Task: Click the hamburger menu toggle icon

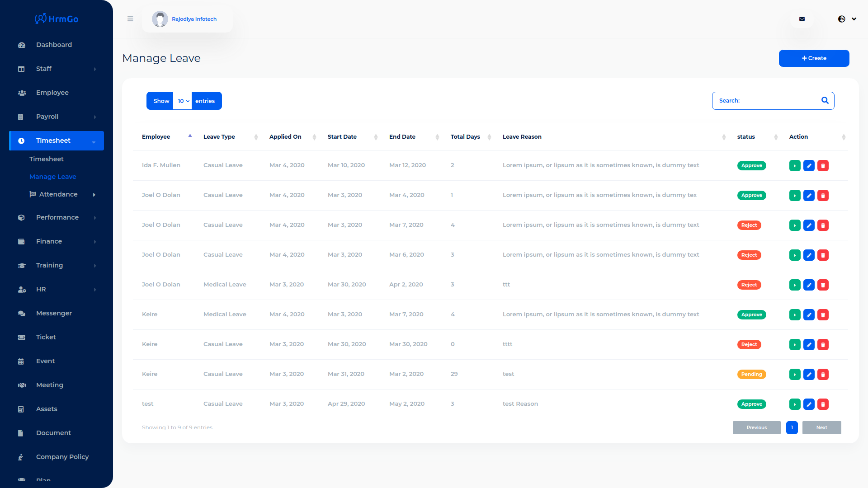Action: click(130, 19)
